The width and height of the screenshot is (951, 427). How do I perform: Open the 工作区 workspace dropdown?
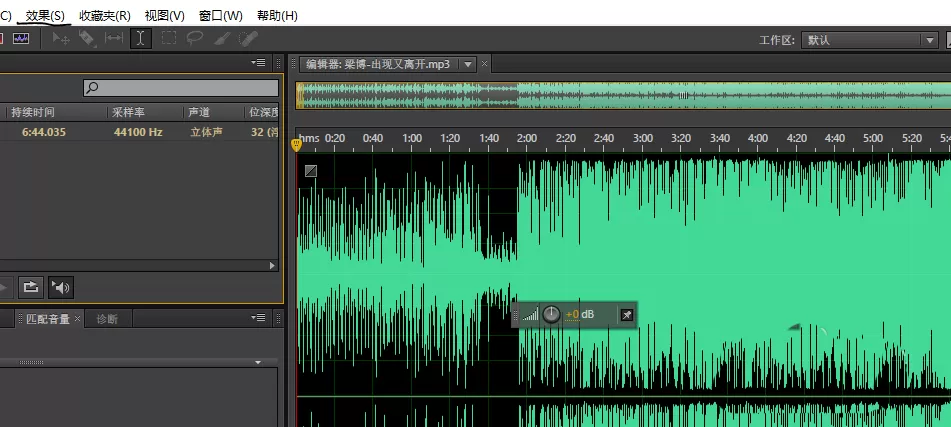point(870,40)
